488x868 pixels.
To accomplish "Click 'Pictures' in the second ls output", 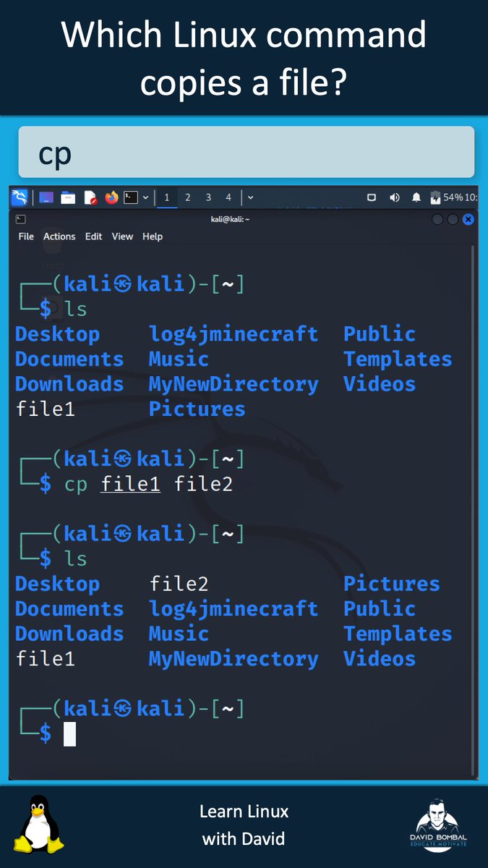I will 392,584.
